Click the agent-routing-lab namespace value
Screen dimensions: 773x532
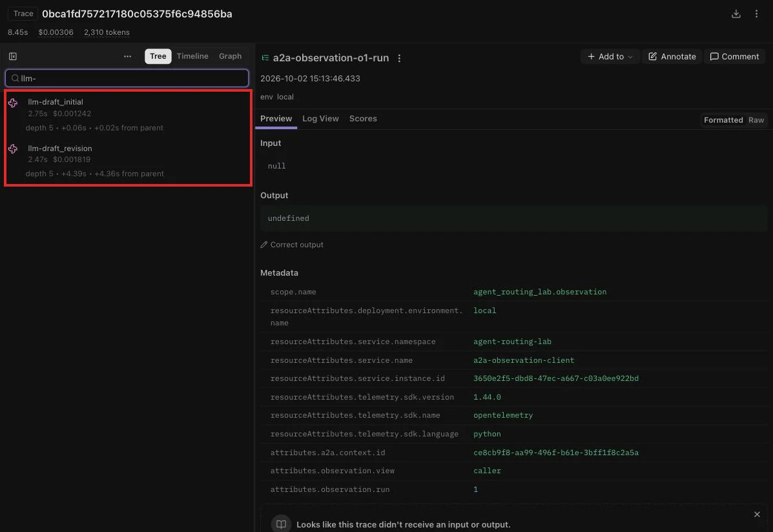point(512,342)
